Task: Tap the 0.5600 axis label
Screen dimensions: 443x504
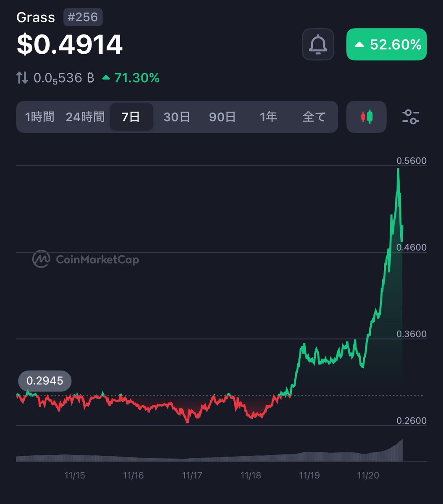Action: [x=412, y=161]
